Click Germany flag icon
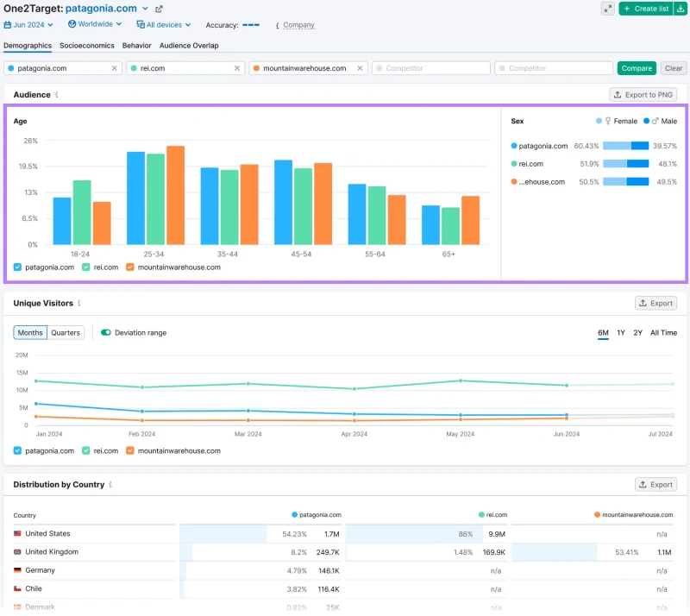Image resolution: width=690 pixels, height=616 pixels. [x=17, y=570]
